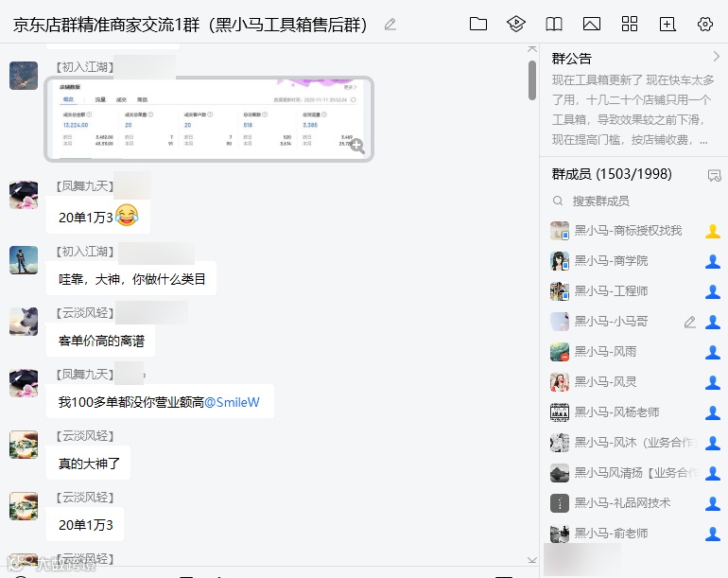The width and height of the screenshot is (728, 578).
Task: Click the magnifier icon in member search
Action: coord(558,201)
